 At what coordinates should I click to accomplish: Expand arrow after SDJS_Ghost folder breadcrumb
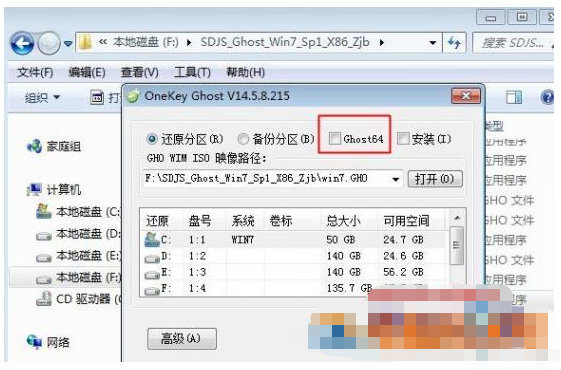pos(382,43)
